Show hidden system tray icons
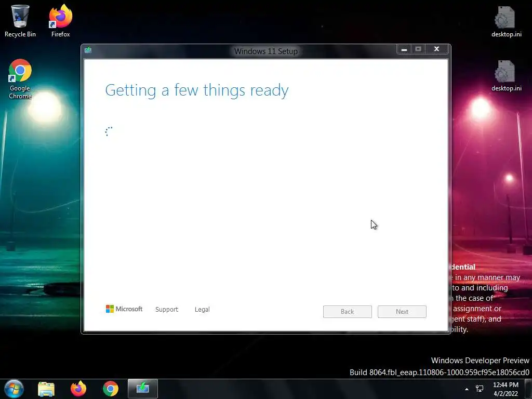Image resolution: width=532 pixels, height=399 pixels. point(467,389)
